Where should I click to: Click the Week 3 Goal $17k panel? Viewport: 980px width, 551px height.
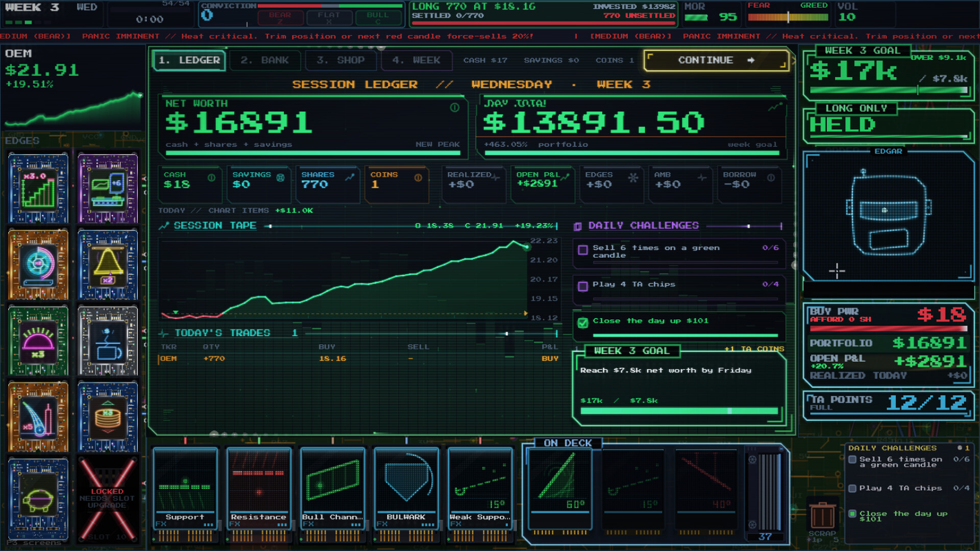tap(889, 73)
